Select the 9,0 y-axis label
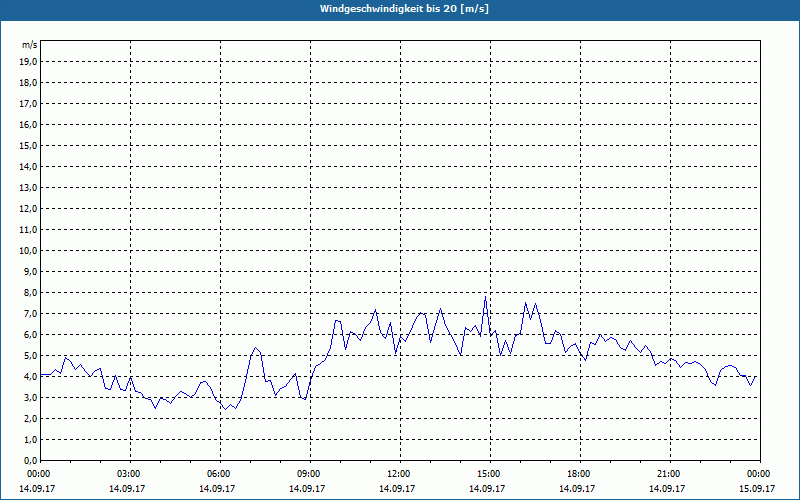The width and height of the screenshot is (800, 500). tap(30, 271)
